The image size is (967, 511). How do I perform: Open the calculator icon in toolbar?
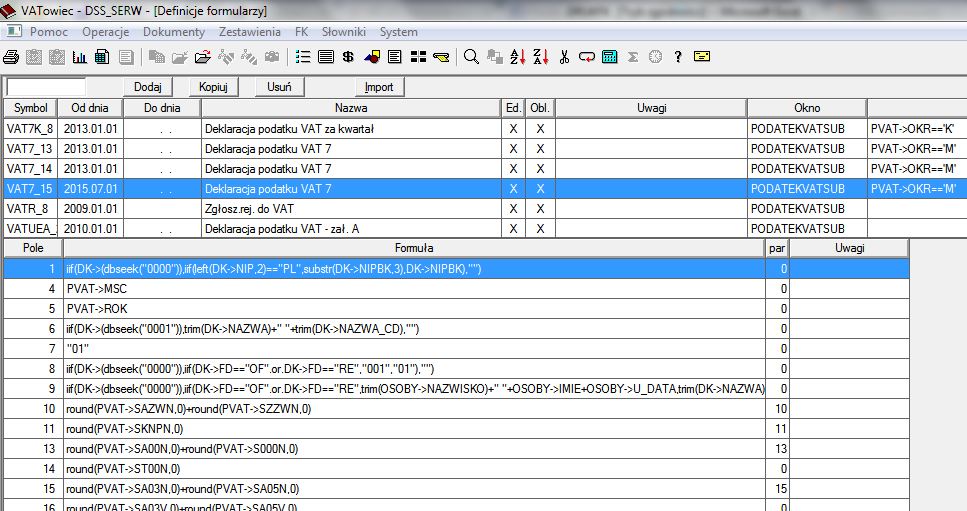click(610, 56)
